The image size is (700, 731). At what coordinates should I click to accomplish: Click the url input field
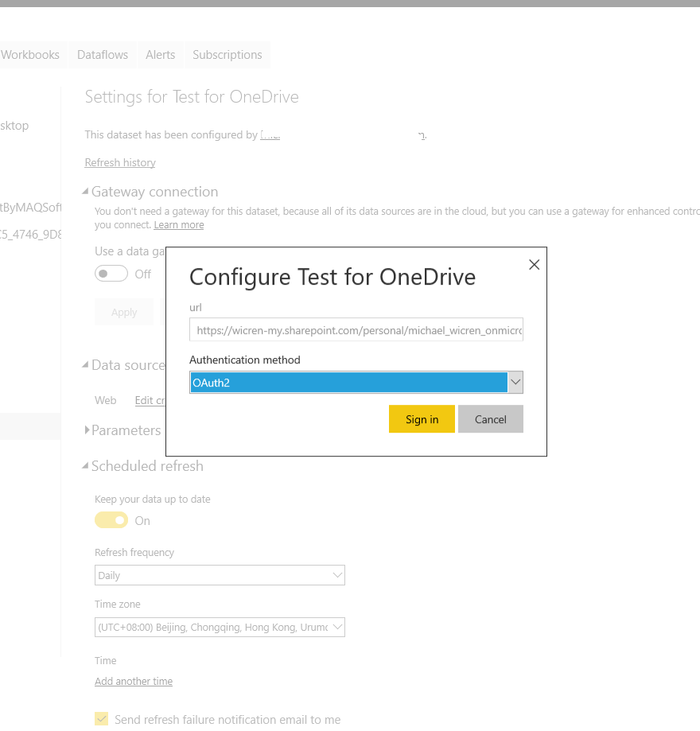(x=356, y=329)
